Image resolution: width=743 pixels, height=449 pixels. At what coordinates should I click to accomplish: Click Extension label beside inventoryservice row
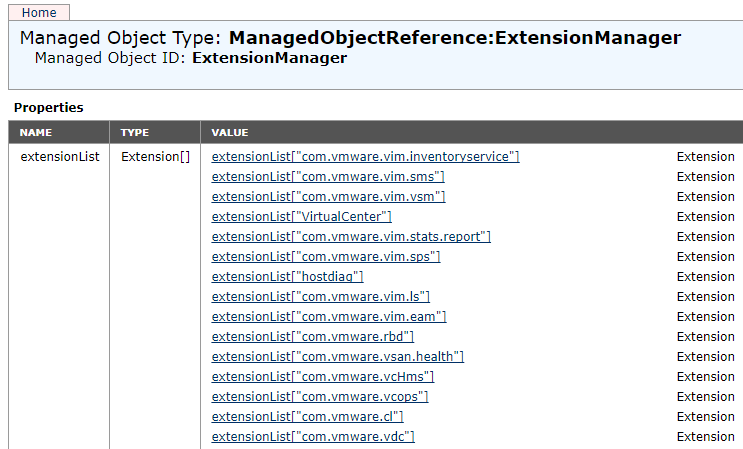point(706,157)
